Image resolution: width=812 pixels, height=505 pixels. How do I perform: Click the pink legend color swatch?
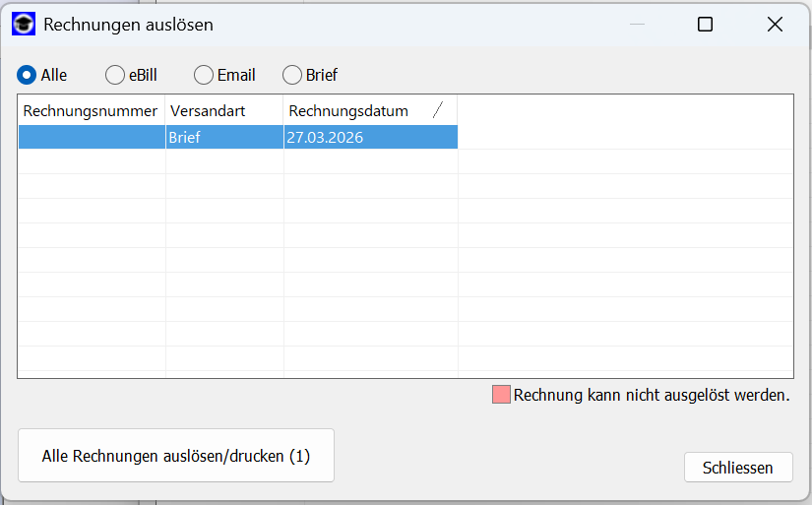pyautogui.click(x=501, y=395)
